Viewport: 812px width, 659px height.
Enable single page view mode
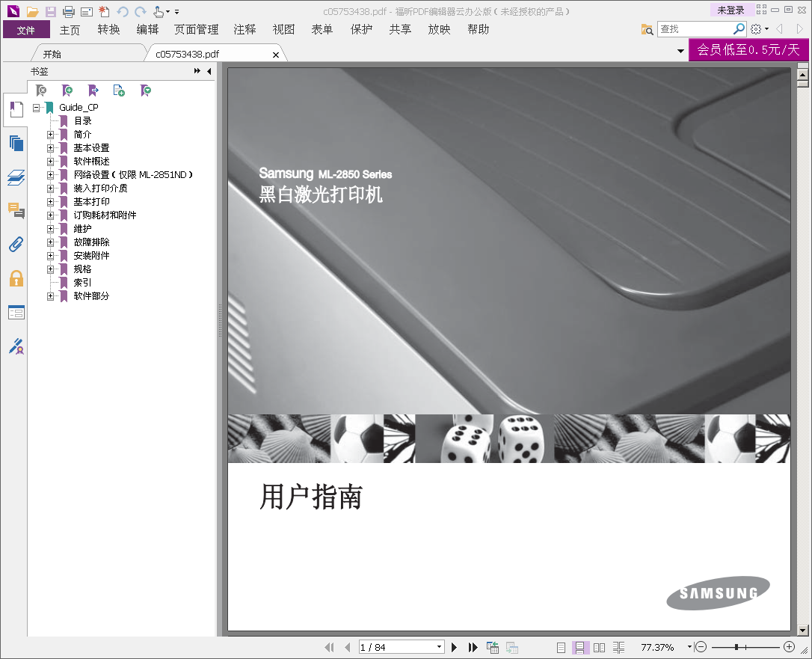coord(561,647)
